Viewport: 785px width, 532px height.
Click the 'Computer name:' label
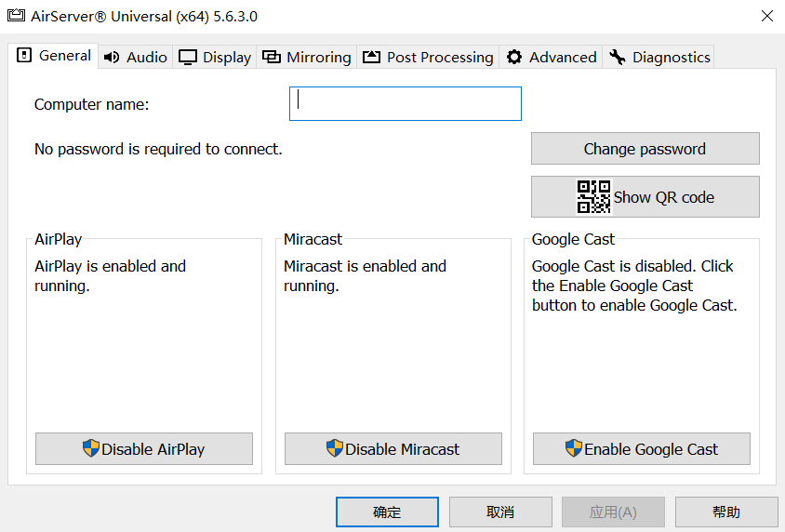(x=92, y=104)
